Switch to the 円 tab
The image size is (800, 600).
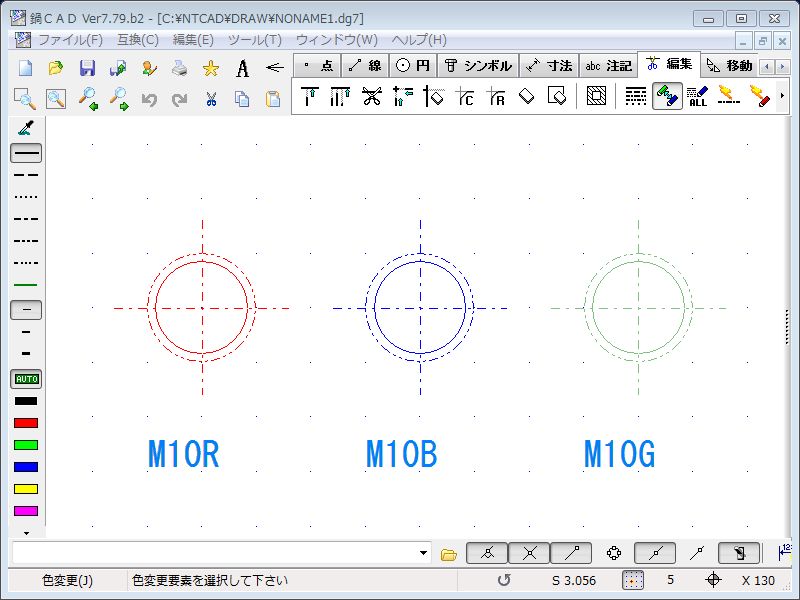[x=413, y=66]
